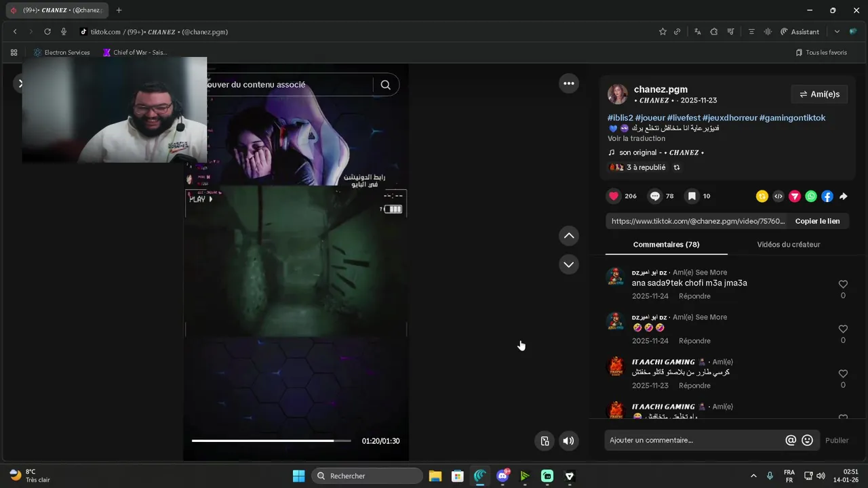Open Tous les favoris folder

tap(821, 52)
